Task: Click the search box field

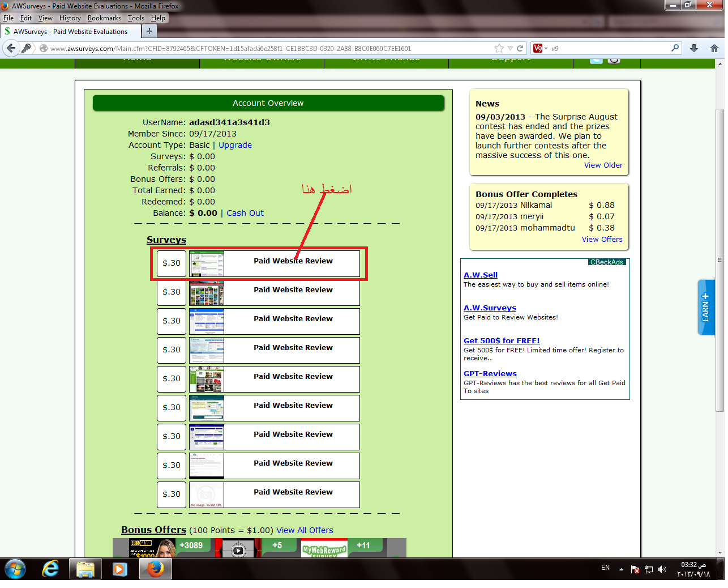Action: [x=610, y=48]
